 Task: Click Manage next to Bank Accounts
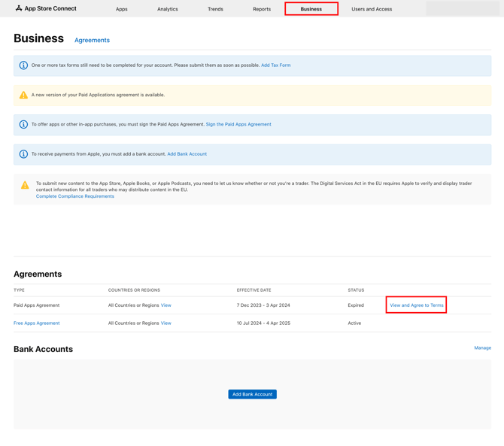click(x=482, y=348)
